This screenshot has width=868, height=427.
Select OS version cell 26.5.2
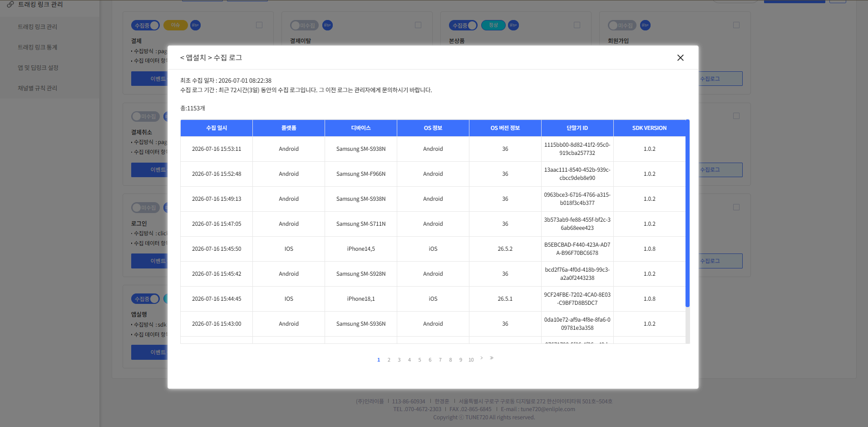pos(505,249)
